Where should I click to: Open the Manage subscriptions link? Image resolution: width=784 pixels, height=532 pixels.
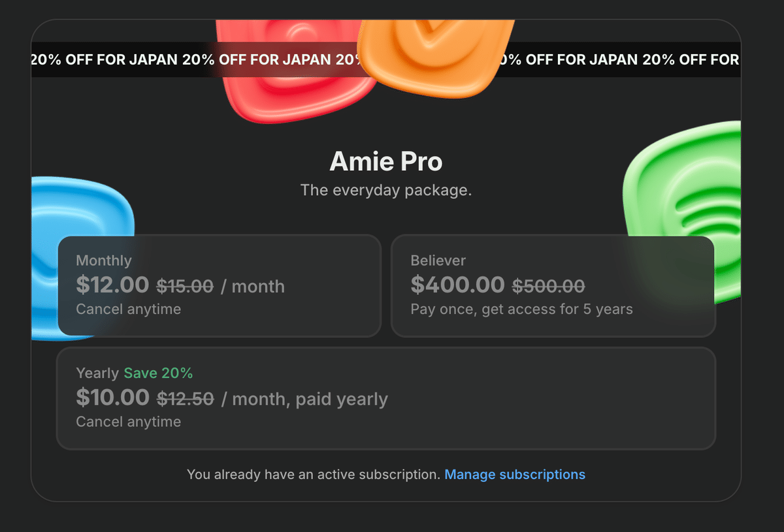tap(515, 475)
